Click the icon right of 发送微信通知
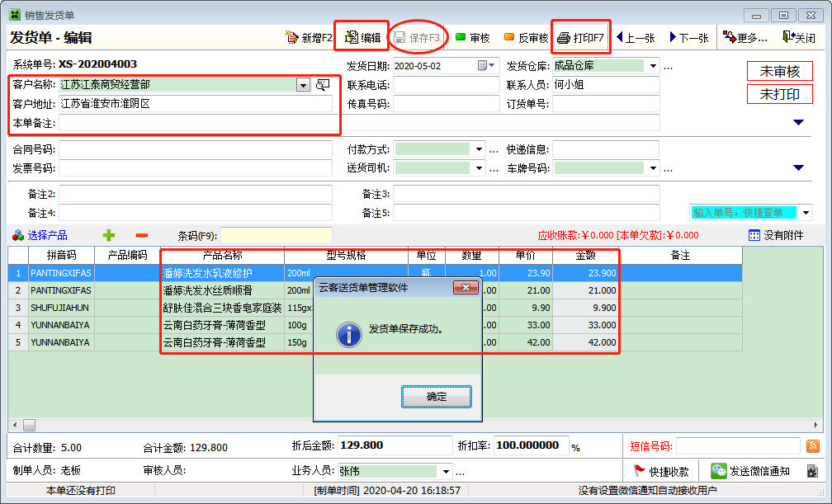Viewport: 832px width, 504px height. (x=812, y=471)
